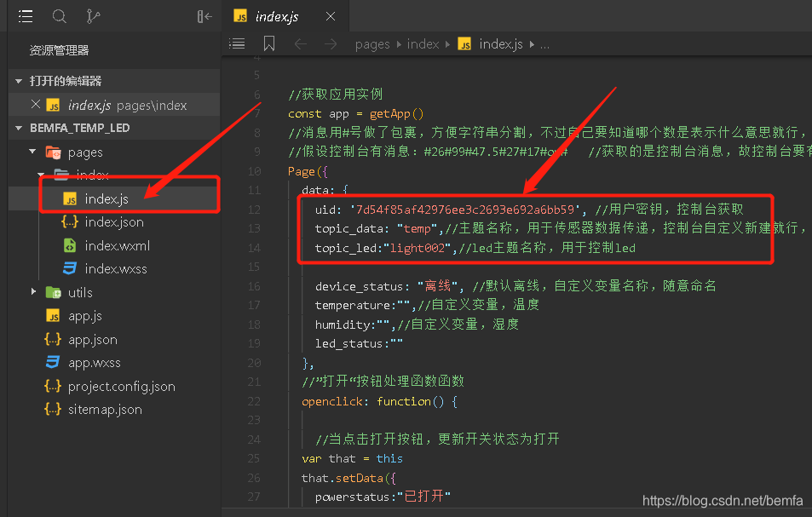The height and width of the screenshot is (517, 812).
Task: Collapse the 打开的编辑器 section
Action: [x=19, y=81]
